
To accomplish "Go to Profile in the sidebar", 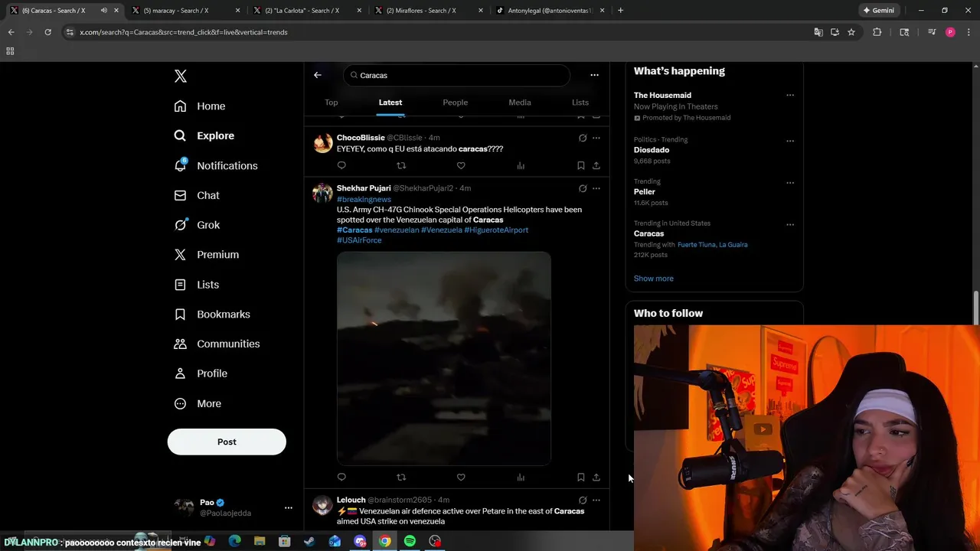I will click(x=201, y=373).
